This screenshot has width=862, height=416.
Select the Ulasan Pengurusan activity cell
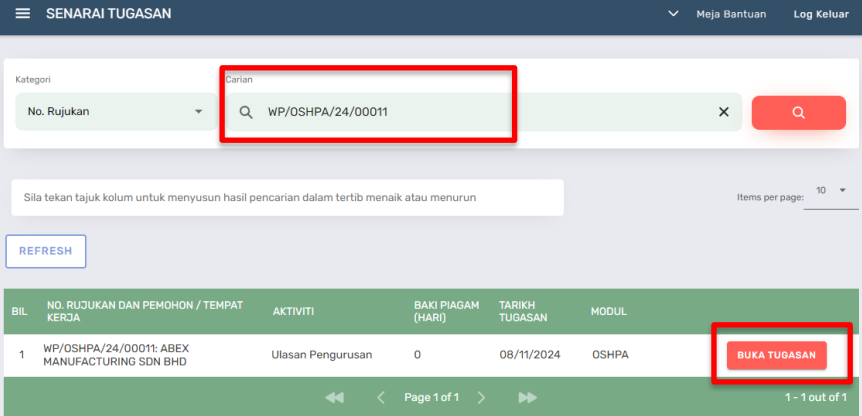pyautogui.click(x=322, y=355)
